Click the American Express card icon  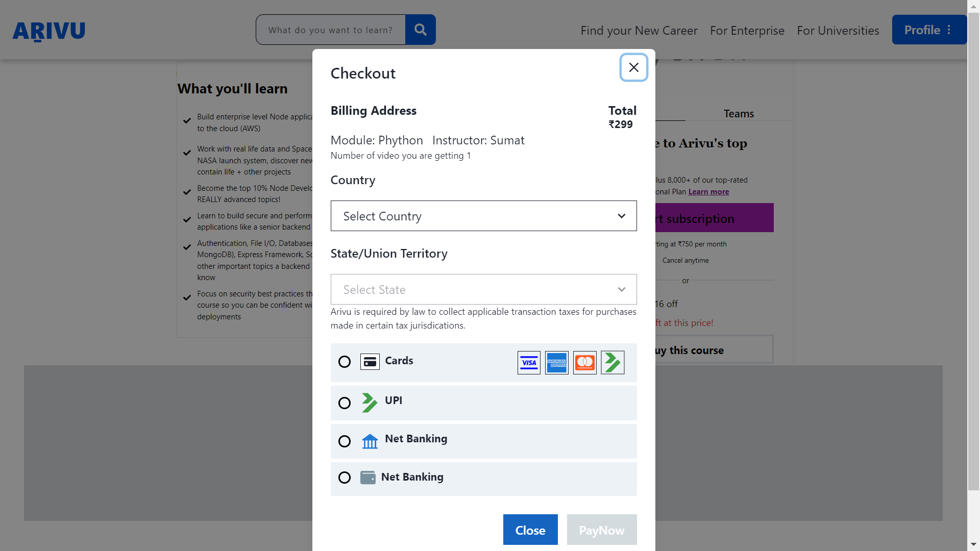[557, 362]
